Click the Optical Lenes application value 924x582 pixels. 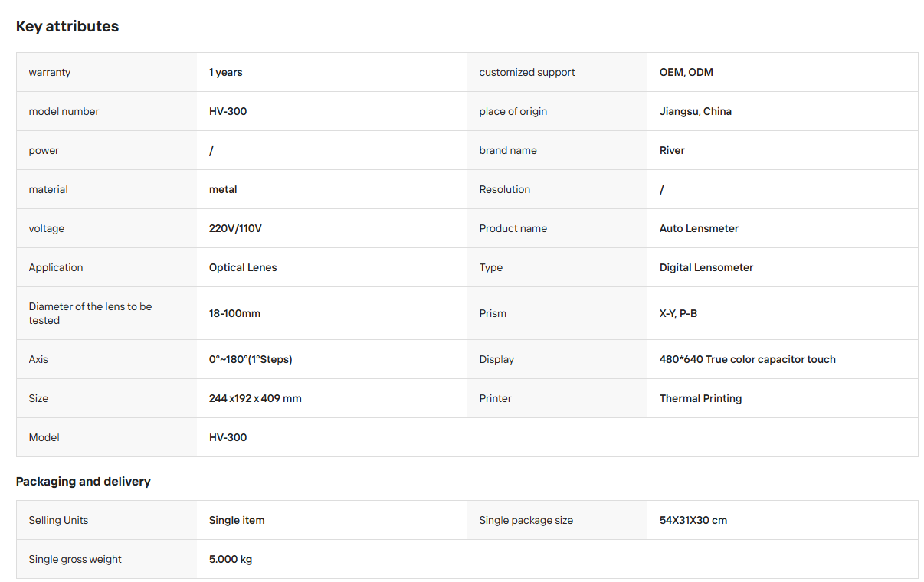(x=243, y=267)
